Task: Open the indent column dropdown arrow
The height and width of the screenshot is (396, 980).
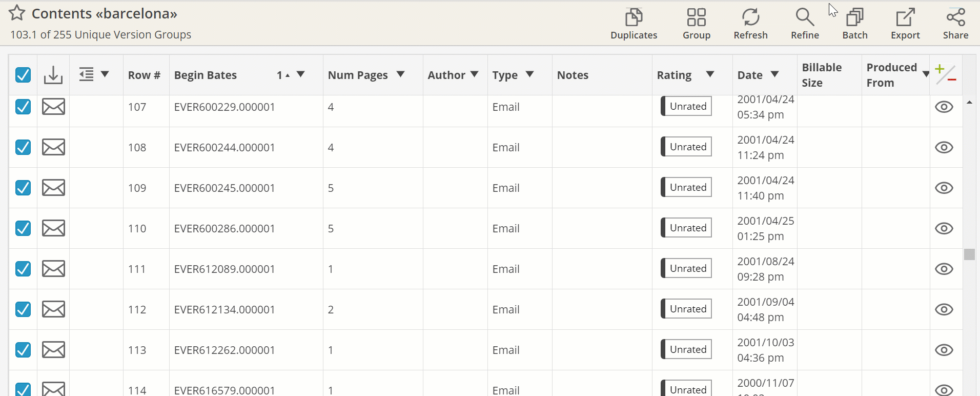Action: 105,74
